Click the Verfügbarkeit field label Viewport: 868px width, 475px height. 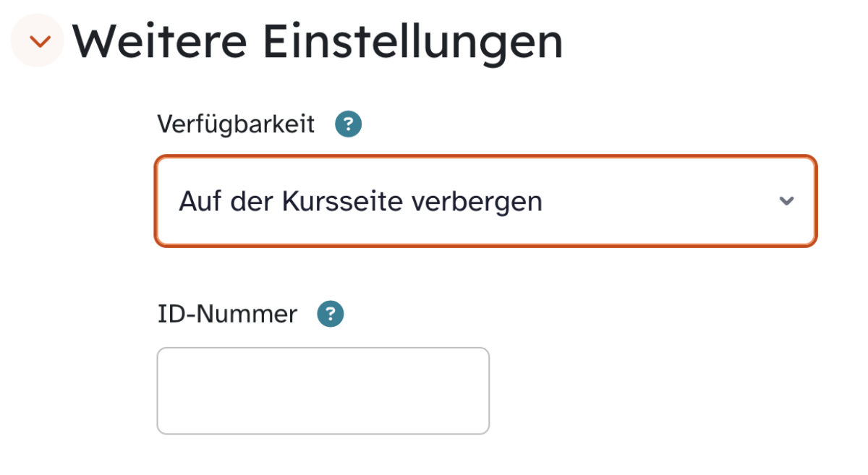coord(236,124)
